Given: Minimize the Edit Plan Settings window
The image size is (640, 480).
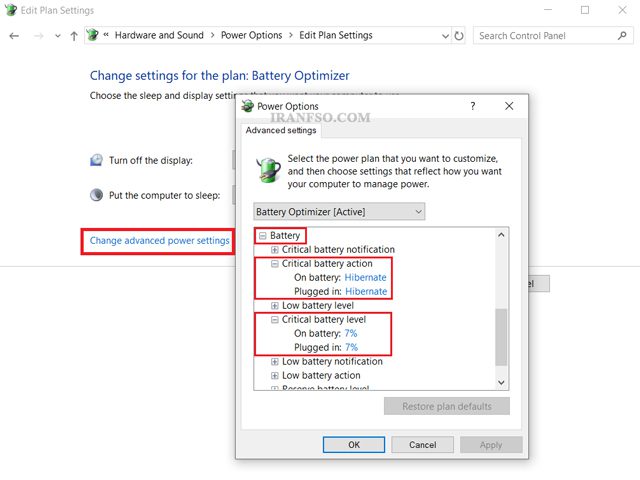Looking at the screenshot, I should 548,10.
